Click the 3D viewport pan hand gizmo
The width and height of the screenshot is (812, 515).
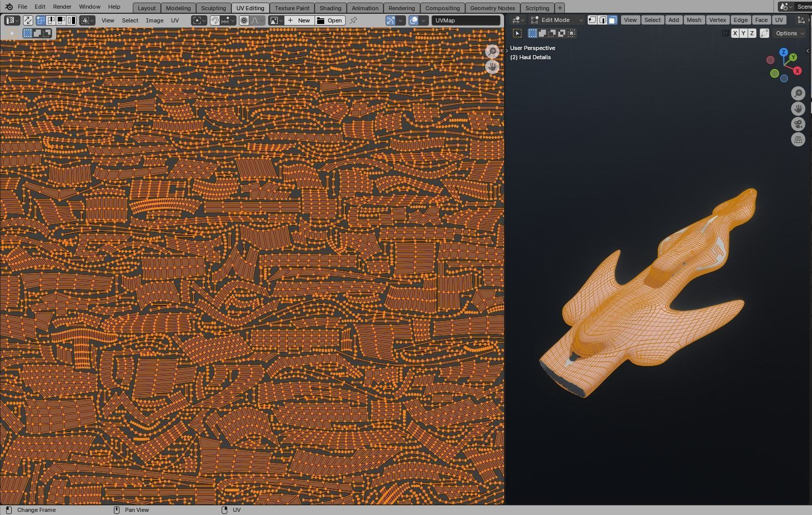pos(798,109)
